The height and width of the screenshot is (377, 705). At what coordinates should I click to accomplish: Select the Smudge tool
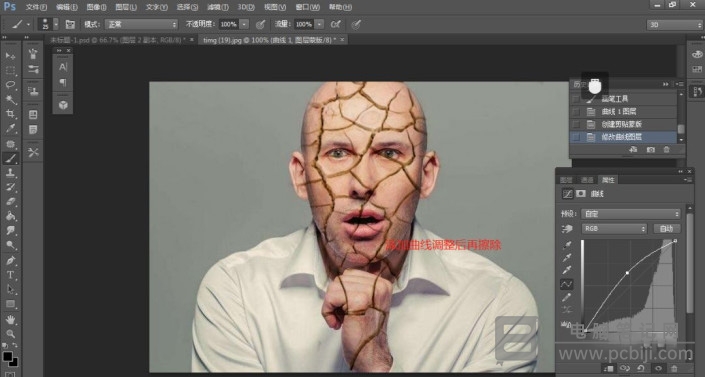click(10, 231)
